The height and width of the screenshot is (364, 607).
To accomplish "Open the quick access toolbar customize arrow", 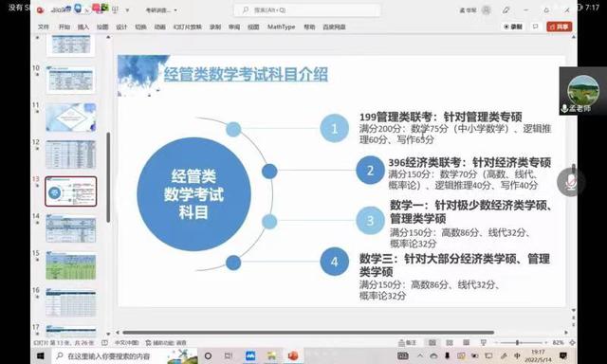I will pyautogui.click(x=127, y=10).
